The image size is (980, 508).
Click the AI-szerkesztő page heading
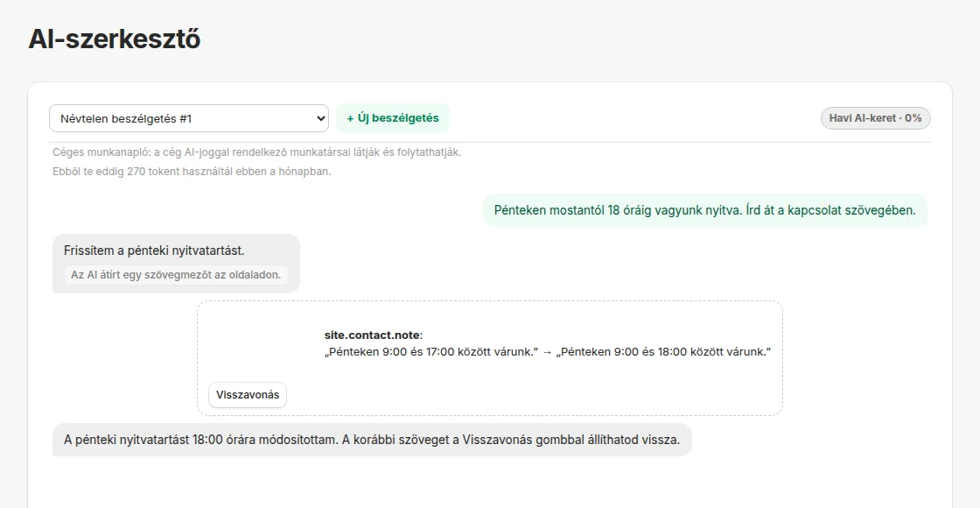(x=115, y=39)
